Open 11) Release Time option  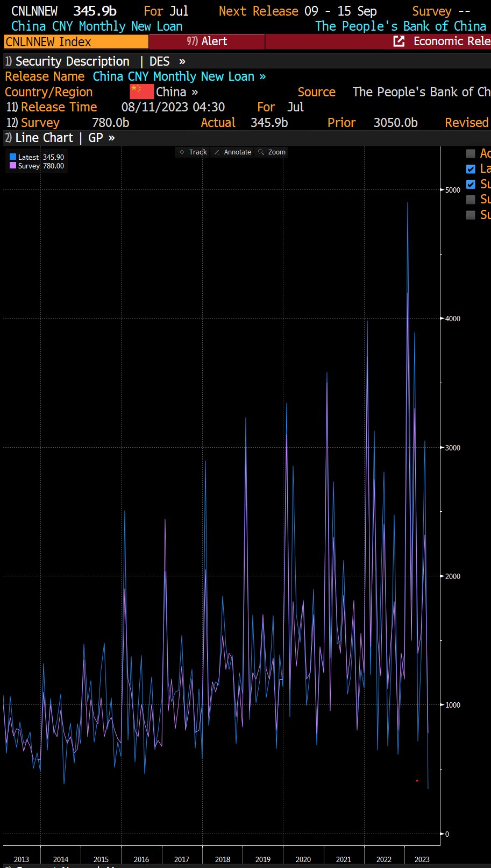point(52,107)
